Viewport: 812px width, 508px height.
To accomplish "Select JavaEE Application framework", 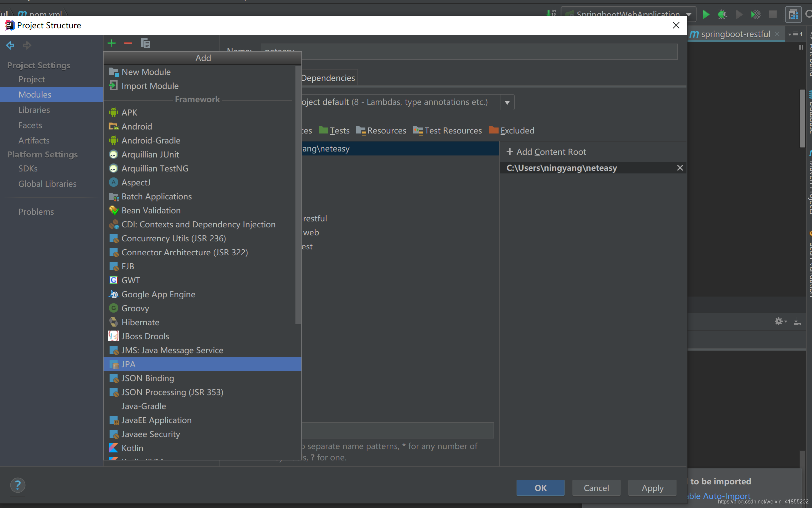I will click(x=202, y=420).
